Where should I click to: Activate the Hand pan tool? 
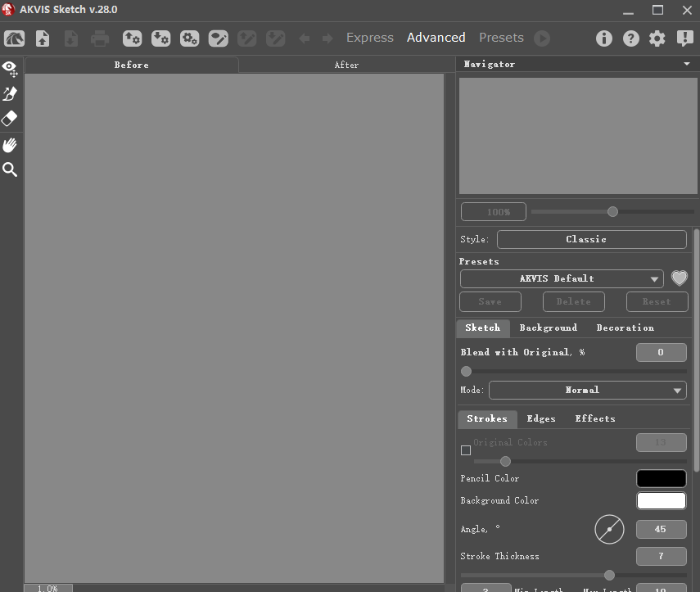pos(10,145)
